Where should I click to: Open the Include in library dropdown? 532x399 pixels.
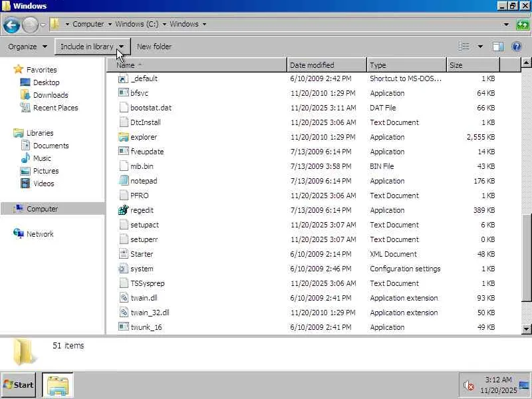[x=92, y=47]
